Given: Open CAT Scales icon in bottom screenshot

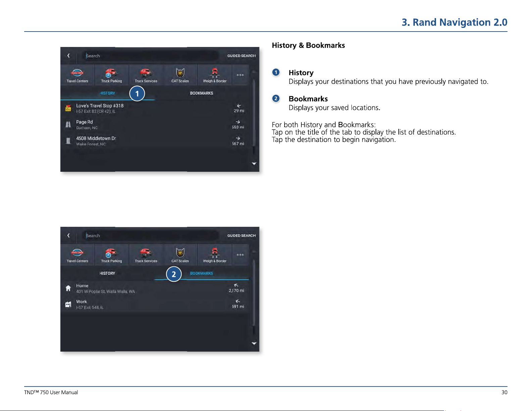Looking at the screenshot, I should click(x=180, y=255).
